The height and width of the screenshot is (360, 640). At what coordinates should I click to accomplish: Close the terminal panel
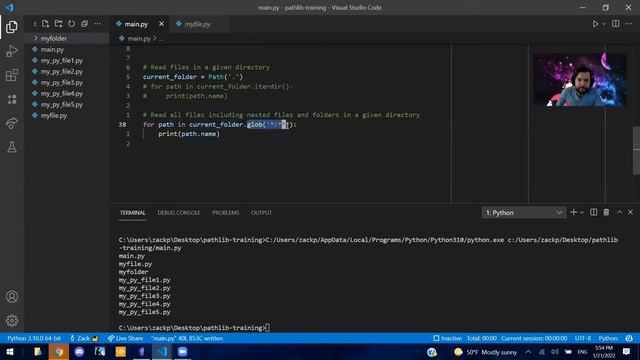coord(630,212)
